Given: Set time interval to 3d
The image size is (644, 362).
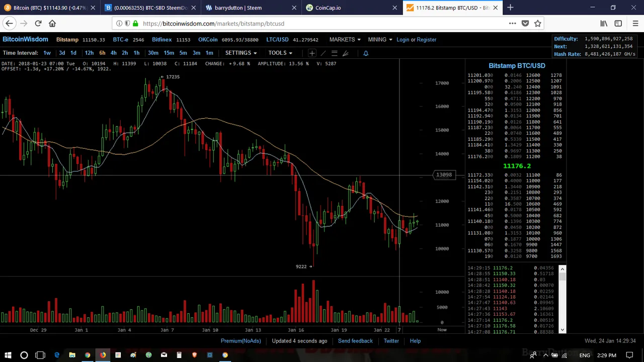Looking at the screenshot, I should tap(62, 53).
